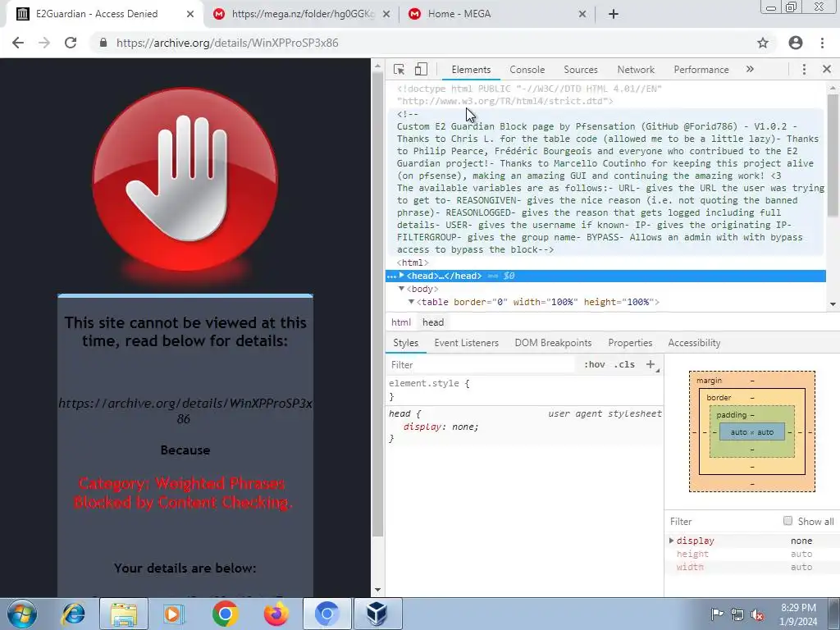Launch Internet Explorer from taskbar
This screenshot has height=630, width=840.
[x=73, y=614]
